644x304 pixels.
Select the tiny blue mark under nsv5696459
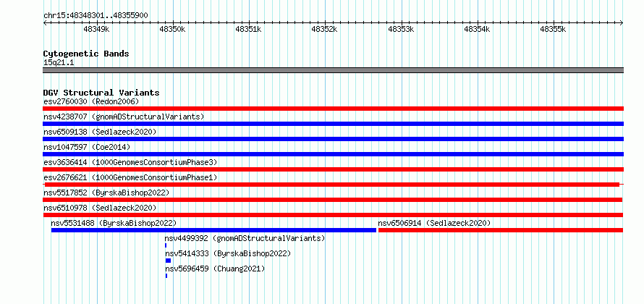pyautogui.click(x=166, y=276)
